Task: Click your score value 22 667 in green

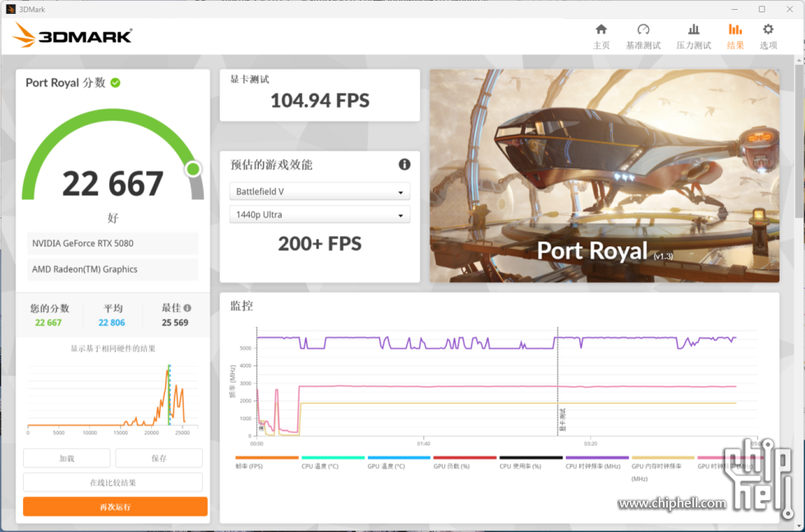Action: point(48,323)
